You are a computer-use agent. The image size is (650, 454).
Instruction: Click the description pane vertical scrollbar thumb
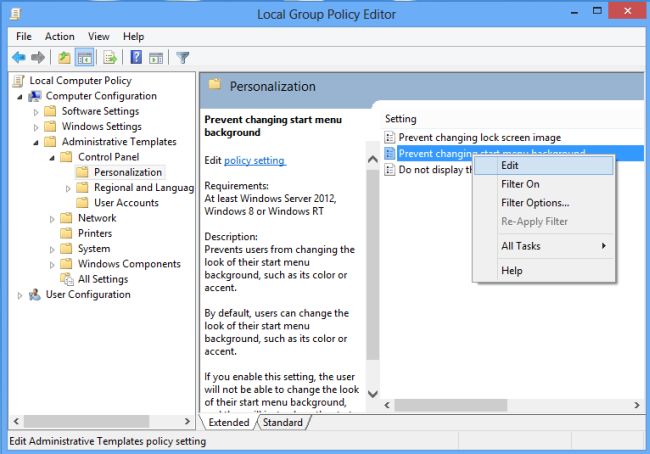373,264
